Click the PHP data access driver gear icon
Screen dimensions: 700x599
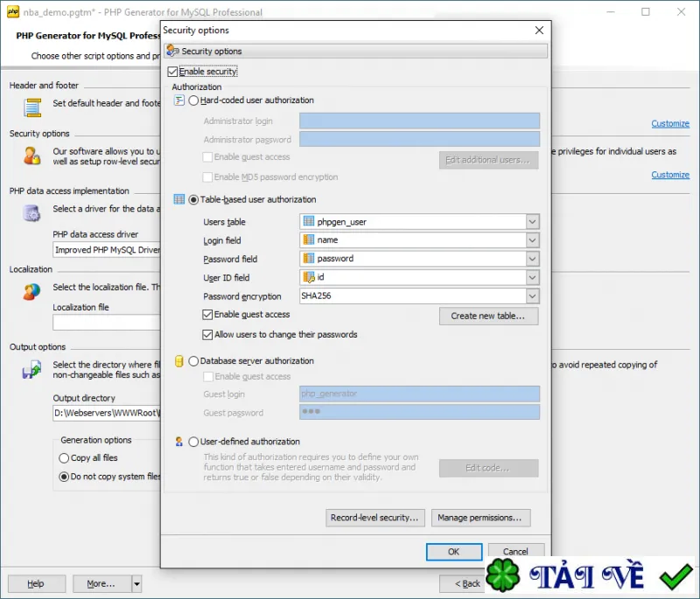click(31, 213)
